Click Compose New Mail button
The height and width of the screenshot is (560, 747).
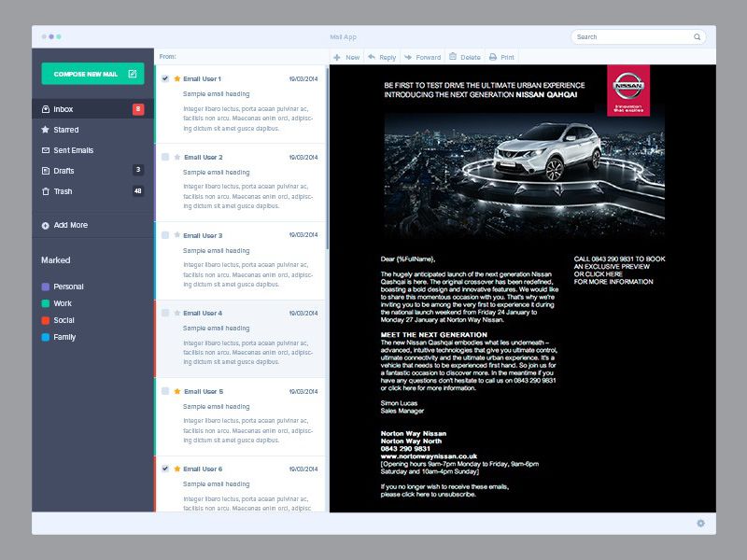92,74
